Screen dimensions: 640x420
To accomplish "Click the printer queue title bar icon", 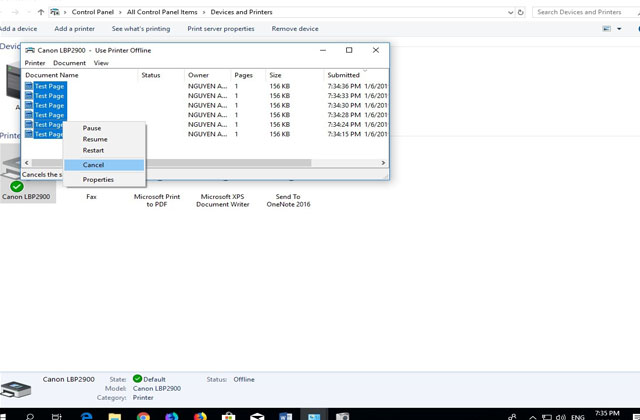I will [30, 50].
